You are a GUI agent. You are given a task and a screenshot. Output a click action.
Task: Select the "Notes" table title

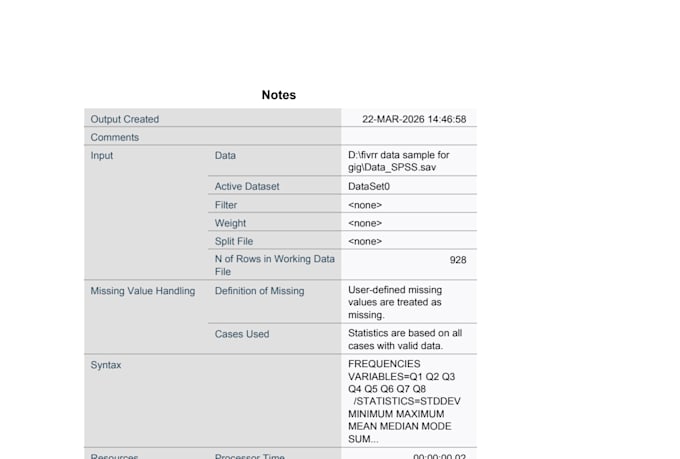click(x=279, y=95)
